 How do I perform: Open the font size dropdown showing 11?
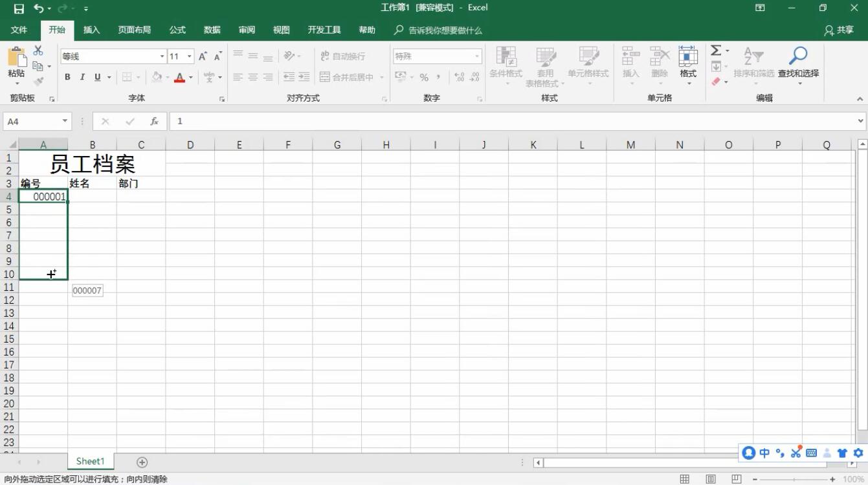[x=190, y=56]
